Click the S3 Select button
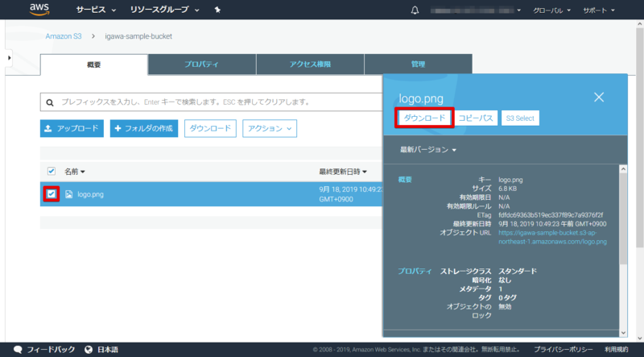This screenshot has width=644, height=357. [x=520, y=118]
